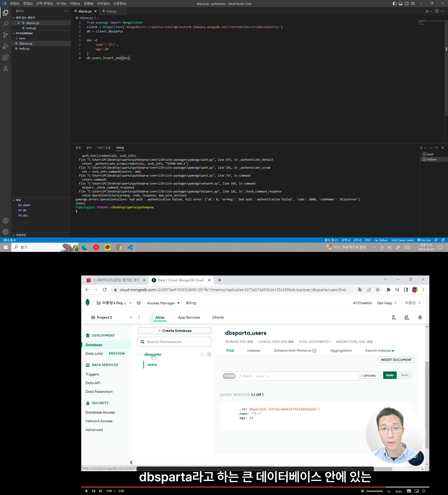Screen dimensions: 448x495
Task: Open the Billing link
Action: coord(191,303)
